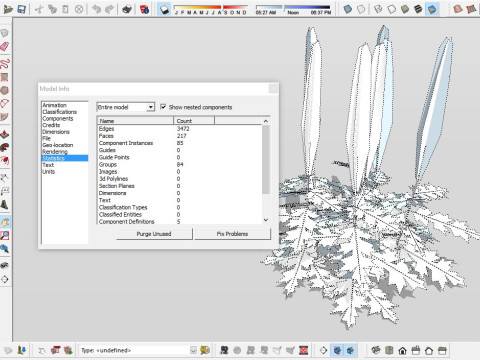Click the Count column header
Viewport: 480px width, 360px height.
click(x=194, y=121)
